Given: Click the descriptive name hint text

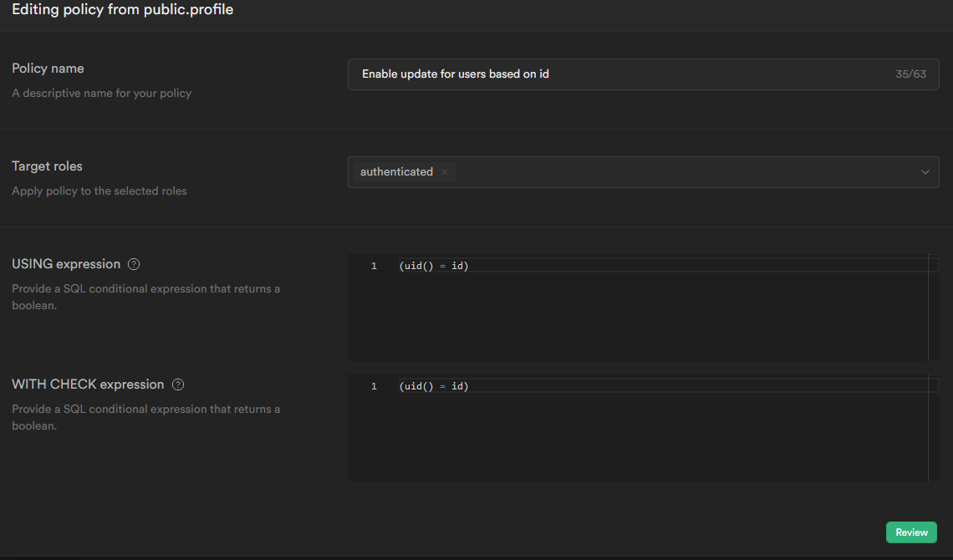Looking at the screenshot, I should click(x=101, y=94).
